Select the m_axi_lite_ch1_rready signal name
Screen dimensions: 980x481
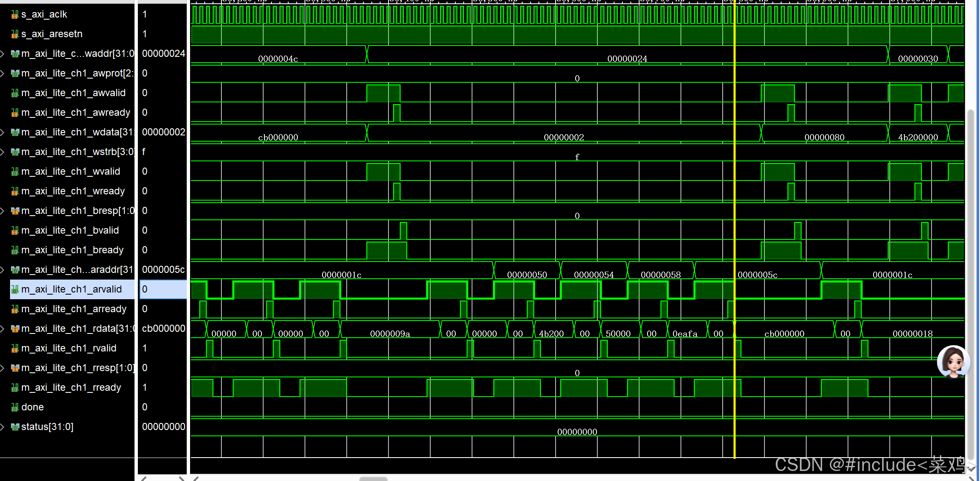71,387
